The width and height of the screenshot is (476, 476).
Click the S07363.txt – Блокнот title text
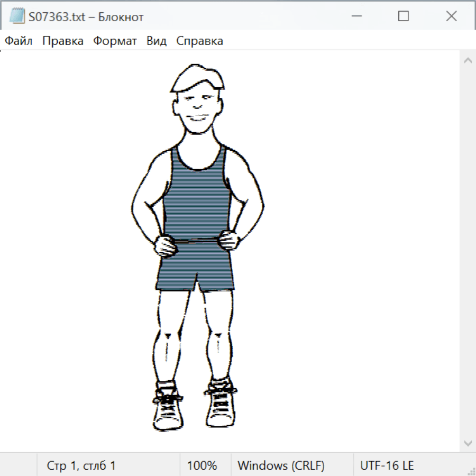pyautogui.click(x=86, y=17)
